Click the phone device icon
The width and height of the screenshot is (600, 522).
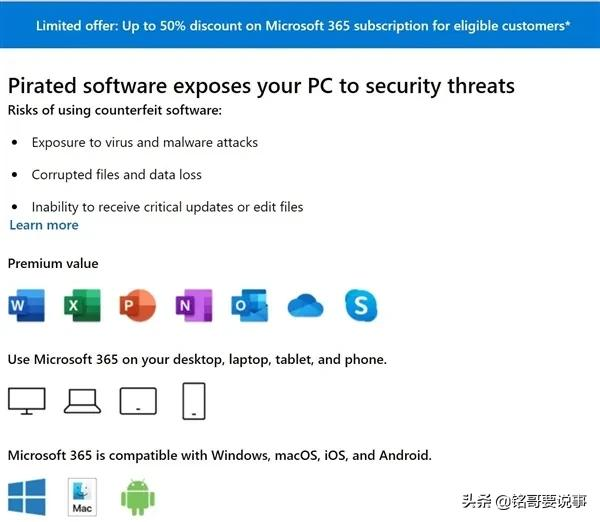[194, 400]
